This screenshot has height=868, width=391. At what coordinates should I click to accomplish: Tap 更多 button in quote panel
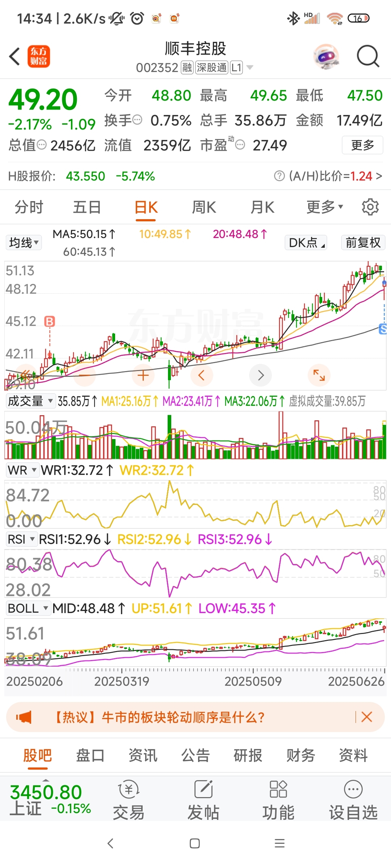coord(362,145)
